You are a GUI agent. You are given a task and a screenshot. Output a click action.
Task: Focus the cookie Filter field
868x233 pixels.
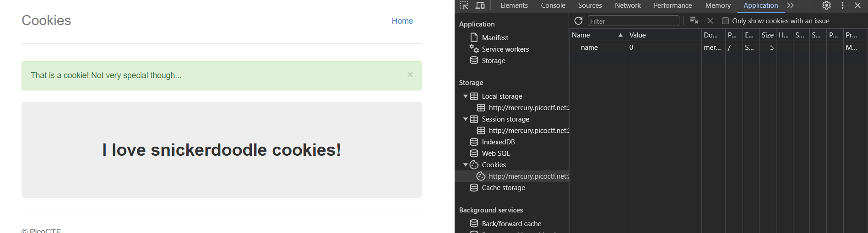634,21
